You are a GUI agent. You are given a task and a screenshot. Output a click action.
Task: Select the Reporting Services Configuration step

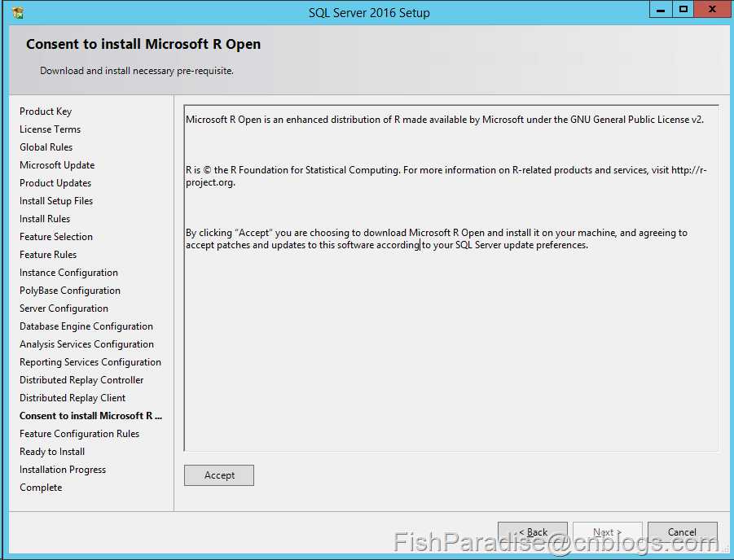point(90,362)
